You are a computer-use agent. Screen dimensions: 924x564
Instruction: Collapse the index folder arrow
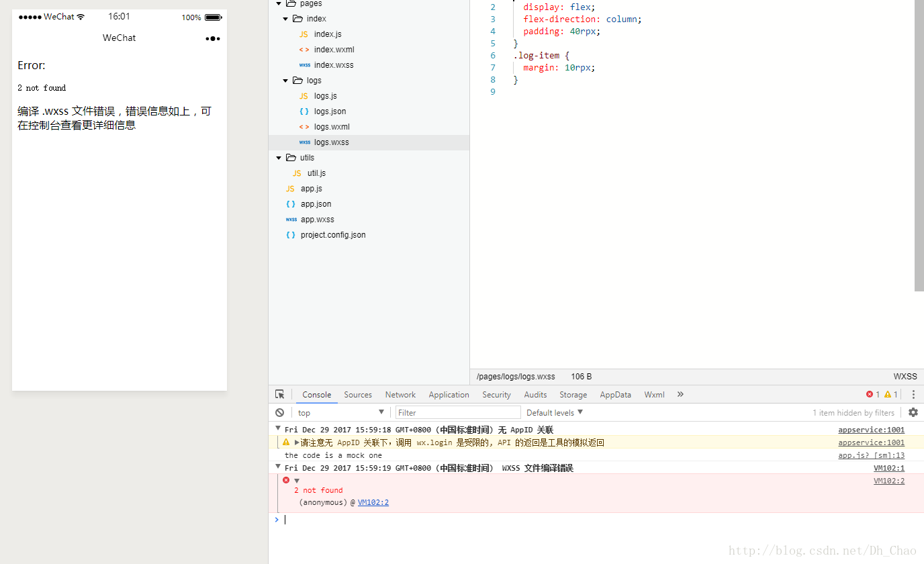click(286, 19)
